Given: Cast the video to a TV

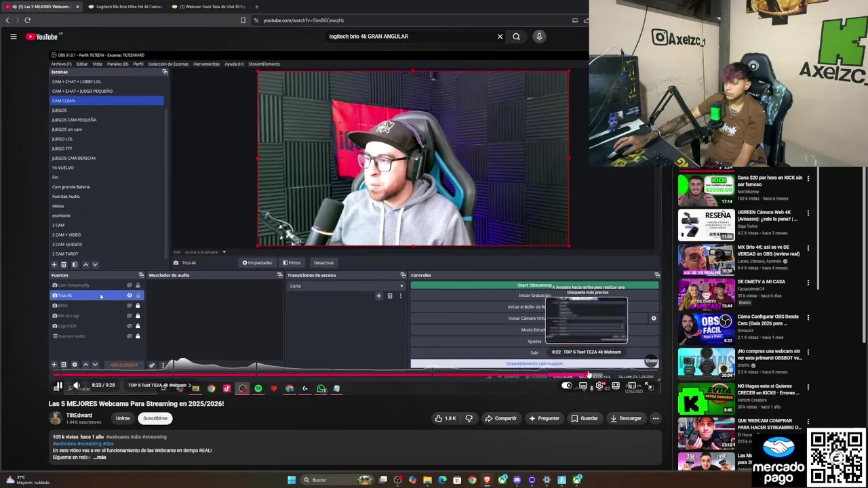Looking at the screenshot, I should point(632,386).
